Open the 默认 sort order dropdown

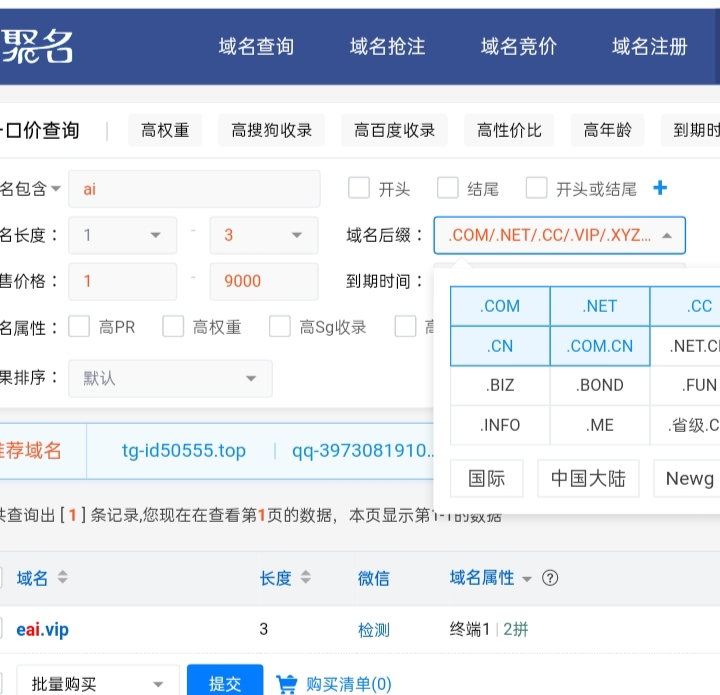[x=168, y=379]
